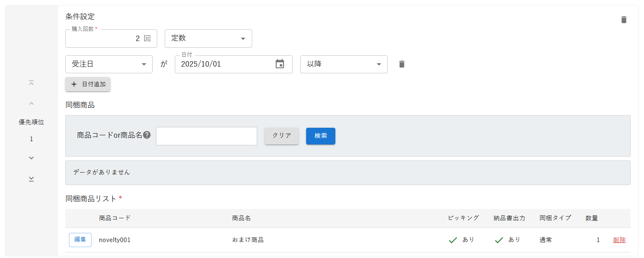Open the 以降 comparison dropdown

(344, 64)
